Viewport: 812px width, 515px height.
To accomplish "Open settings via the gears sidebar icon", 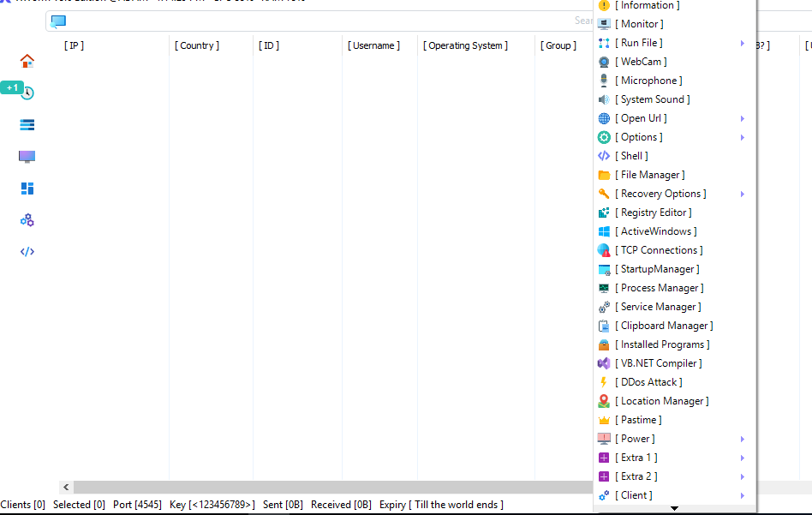I will 27,220.
